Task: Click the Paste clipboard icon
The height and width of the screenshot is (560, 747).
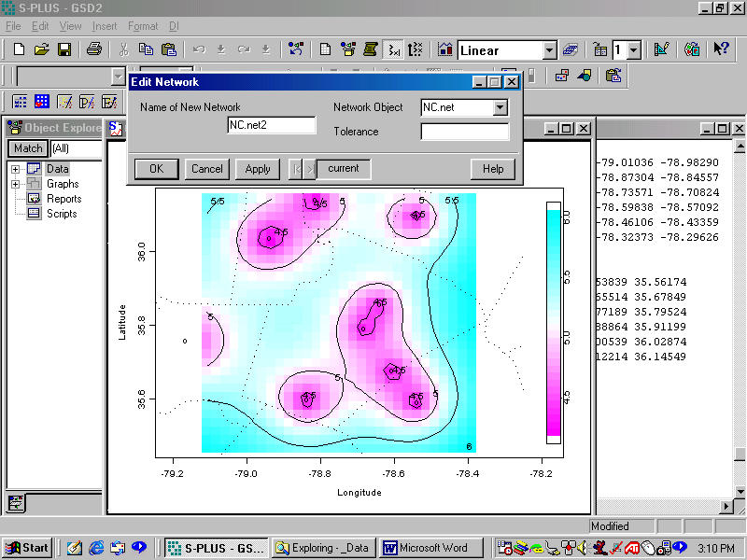Action: click(x=169, y=49)
